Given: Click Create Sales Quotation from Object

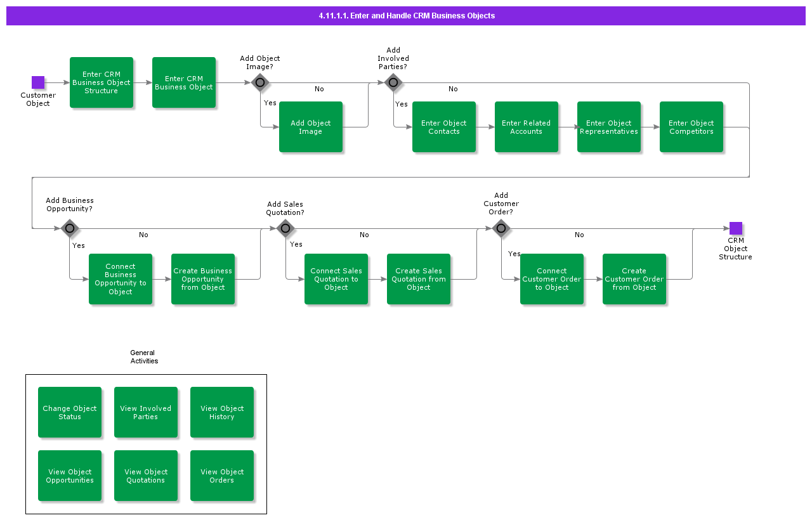Looking at the screenshot, I should [419, 279].
